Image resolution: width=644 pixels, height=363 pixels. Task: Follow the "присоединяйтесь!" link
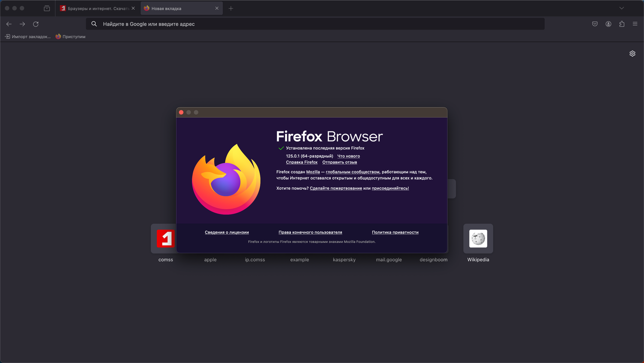tap(390, 188)
